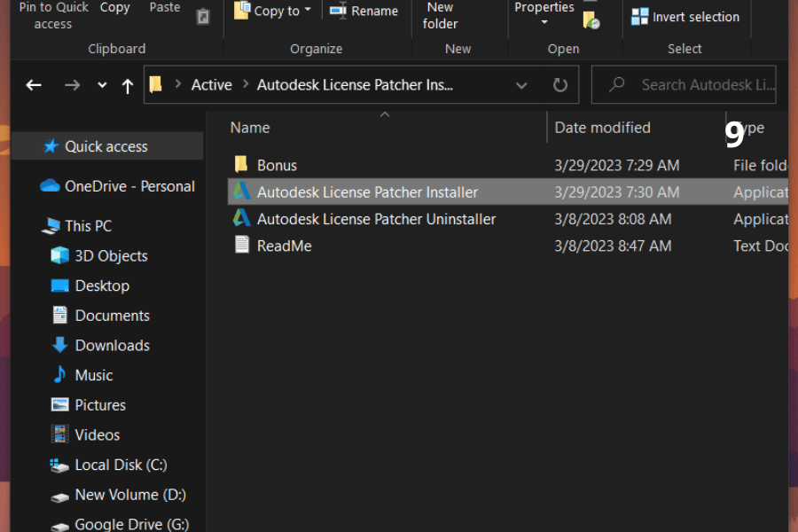798x532 pixels.
Task: Open address bar history dropdown
Action: (520, 85)
